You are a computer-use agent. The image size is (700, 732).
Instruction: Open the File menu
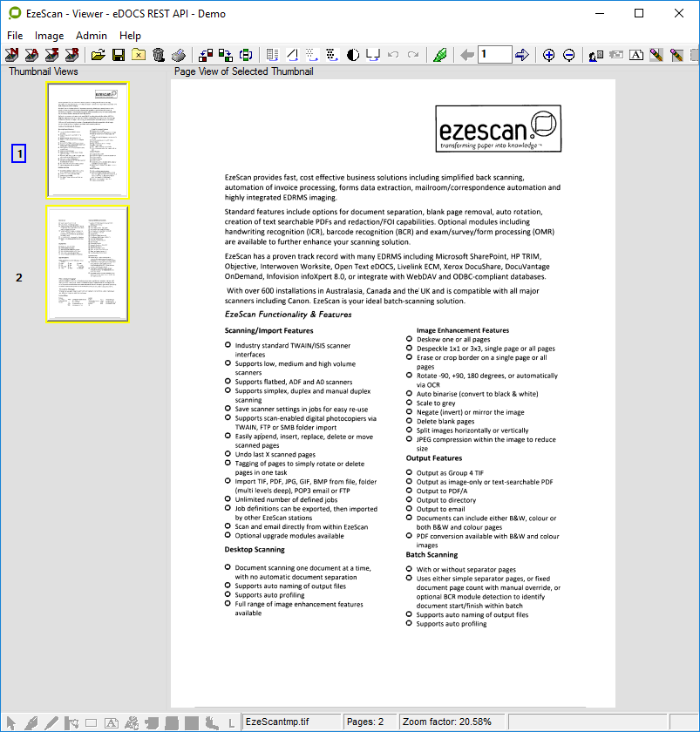[15, 36]
